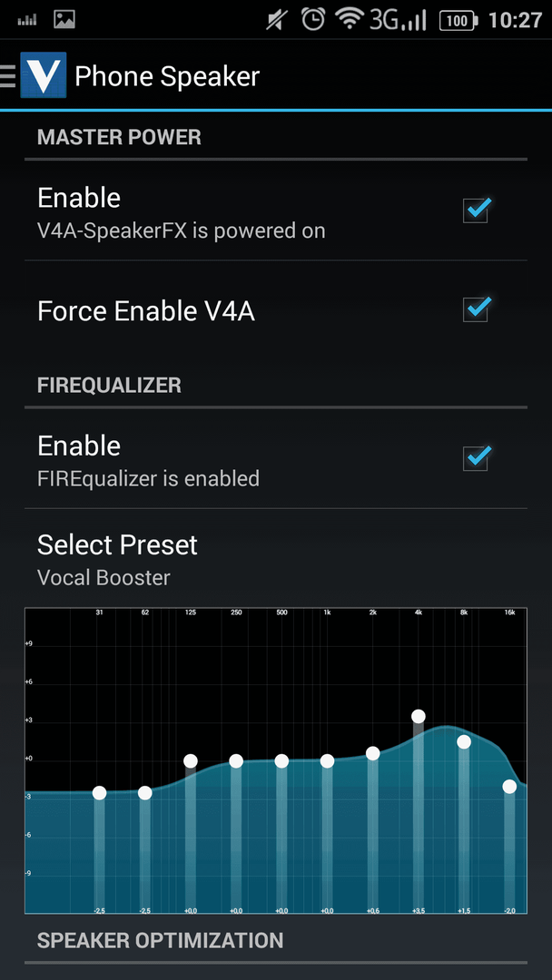Select the 4k band handle at +3.5
552x980 pixels.
point(419,716)
